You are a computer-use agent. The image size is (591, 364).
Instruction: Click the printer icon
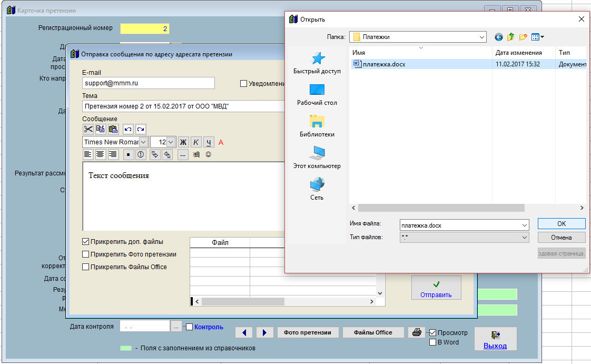[417, 332]
